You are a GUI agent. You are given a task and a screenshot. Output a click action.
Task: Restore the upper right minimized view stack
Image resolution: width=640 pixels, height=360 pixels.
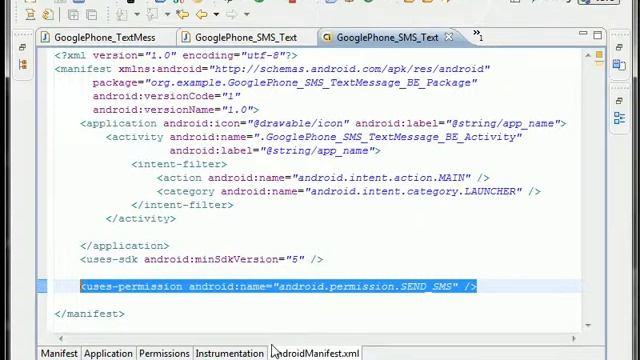(x=619, y=47)
